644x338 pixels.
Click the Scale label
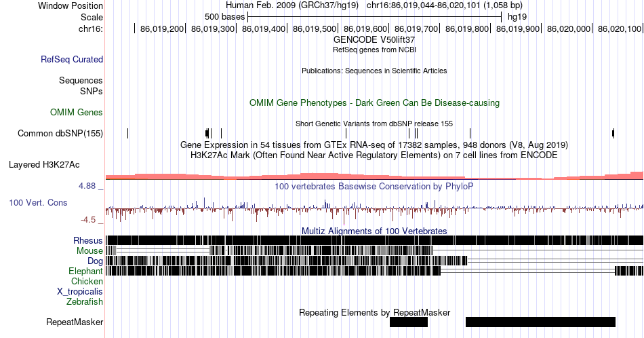tap(92, 17)
